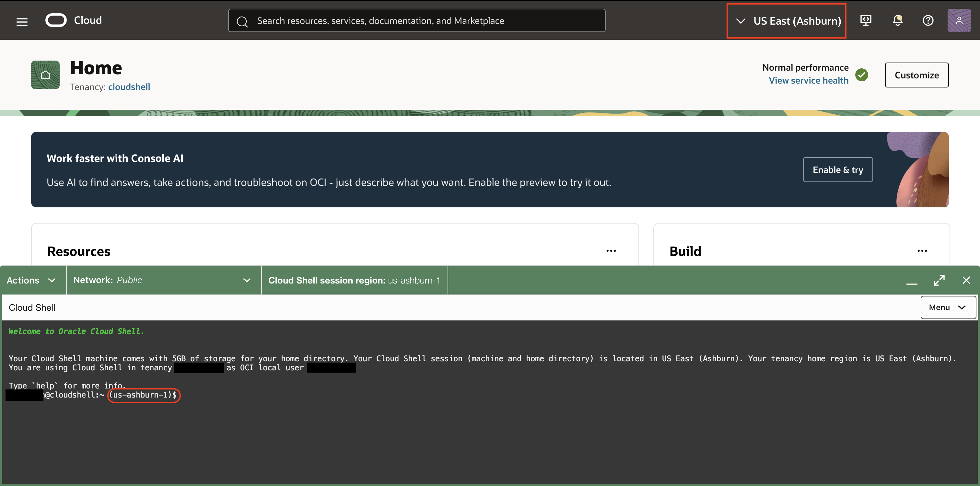Click the Normal performance status text

point(805,67)
